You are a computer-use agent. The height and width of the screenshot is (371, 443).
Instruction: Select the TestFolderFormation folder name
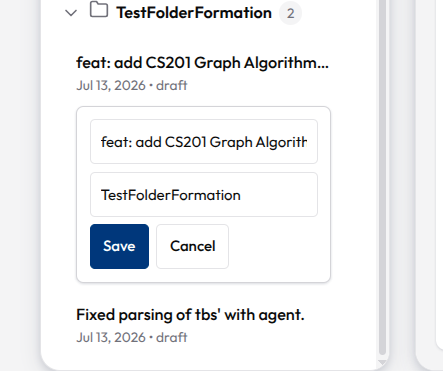pos(194,13)
